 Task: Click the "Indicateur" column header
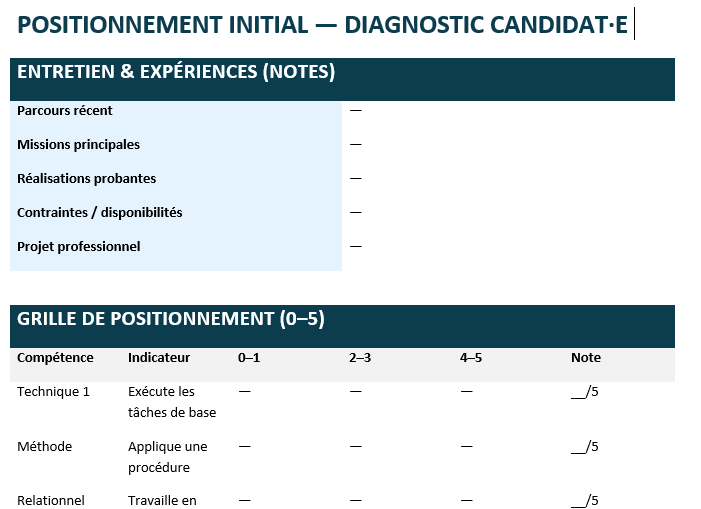click(x=159, y=358)
